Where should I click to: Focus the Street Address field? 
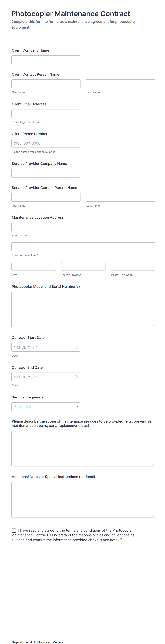83,227
